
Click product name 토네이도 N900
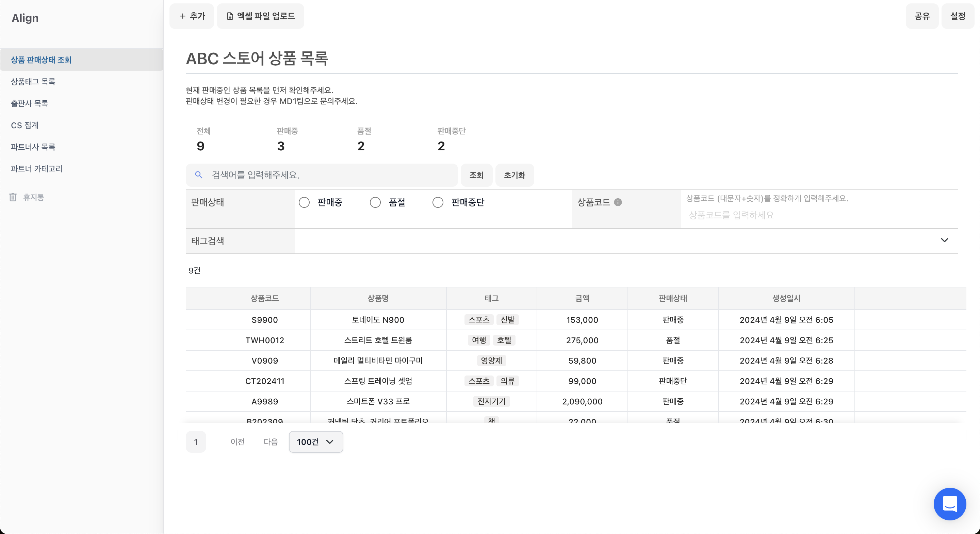pyautogui.click(x=378, y=320)
